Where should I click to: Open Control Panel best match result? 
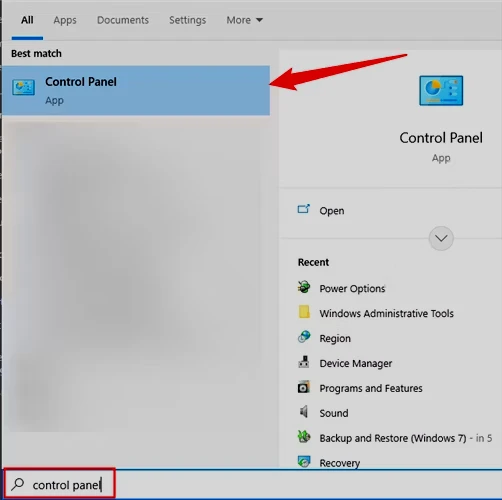click(x=136, y=90)
